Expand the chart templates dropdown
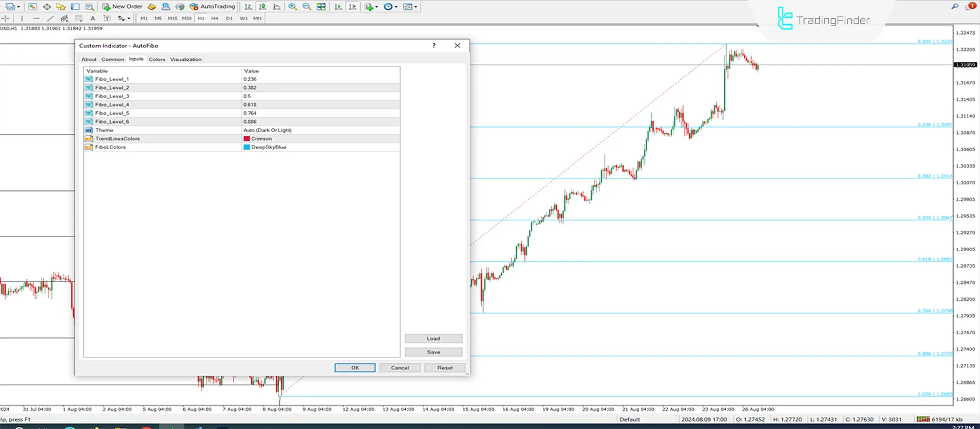This screenshot has height=429, width=980. click(x=410, y=7)
